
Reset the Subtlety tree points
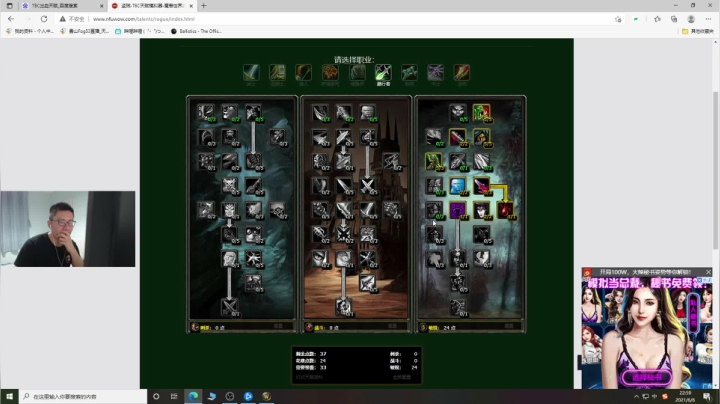[x=509, y=326]
